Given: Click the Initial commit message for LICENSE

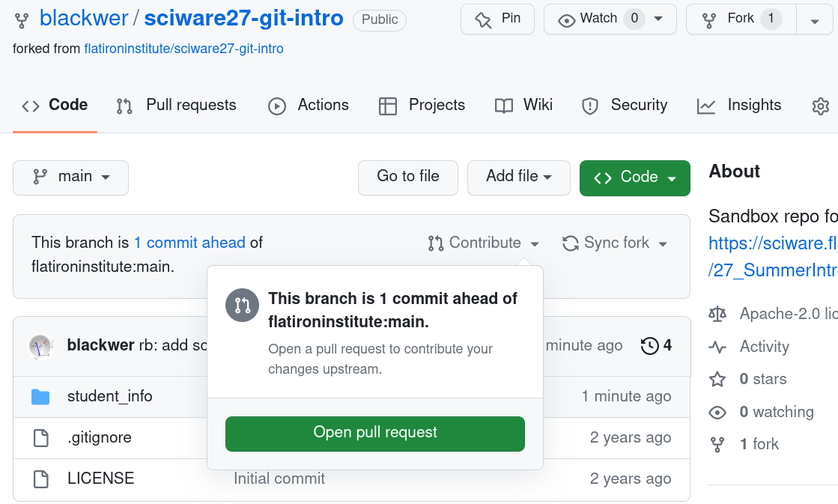Looking at the screenshot, I should pyautogui.click(x=279, y=479).
